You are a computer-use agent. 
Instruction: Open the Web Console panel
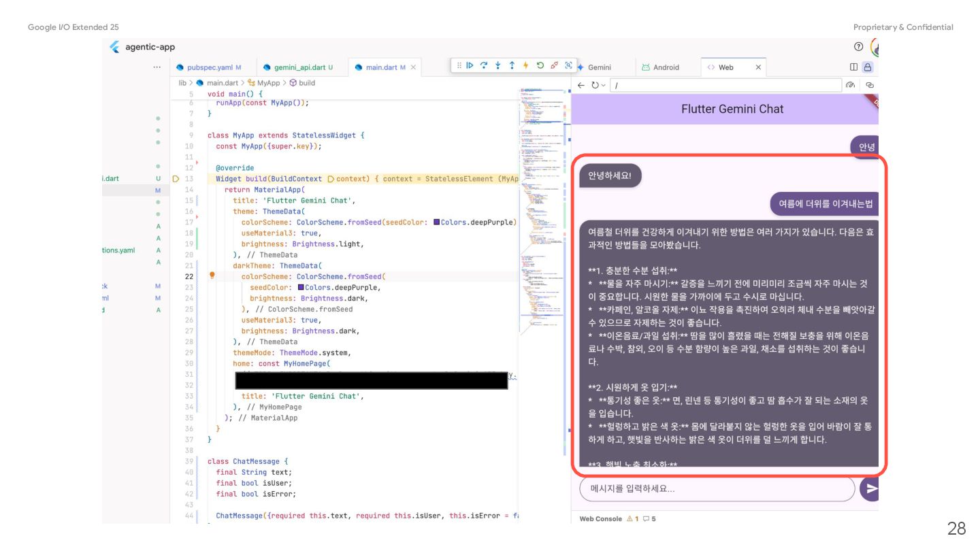point(600,519)
